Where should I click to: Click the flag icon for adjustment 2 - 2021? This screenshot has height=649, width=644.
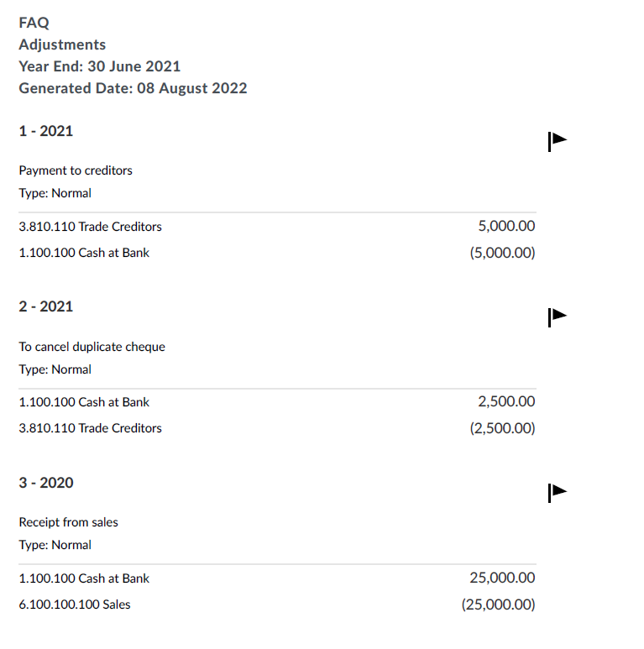(557, 317)
